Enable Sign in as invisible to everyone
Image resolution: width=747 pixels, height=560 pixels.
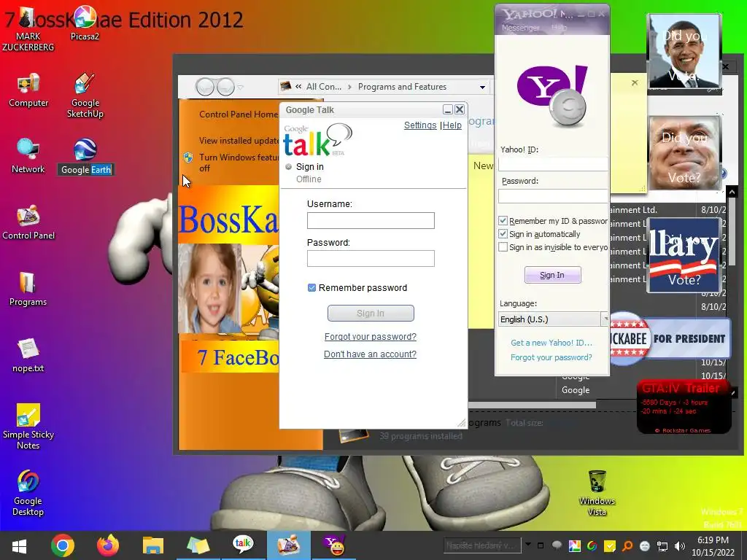point(503,247)
